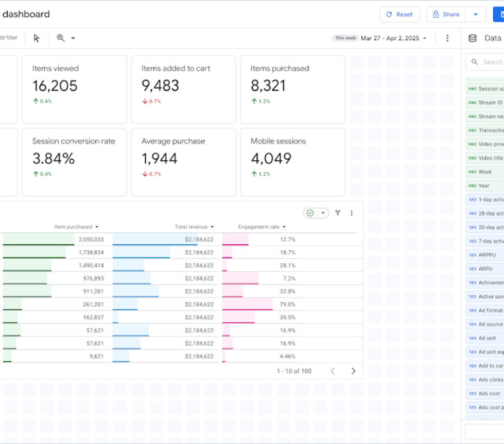Go to previous page of table results

(x=332, y=371)
